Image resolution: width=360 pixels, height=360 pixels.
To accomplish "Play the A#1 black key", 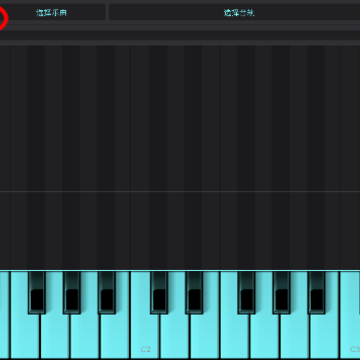I will [x=107, y=293].
